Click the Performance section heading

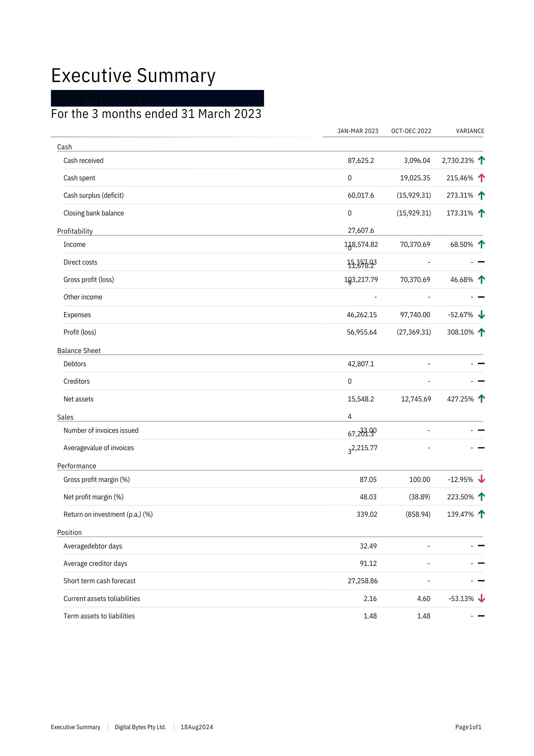(77, 466)
